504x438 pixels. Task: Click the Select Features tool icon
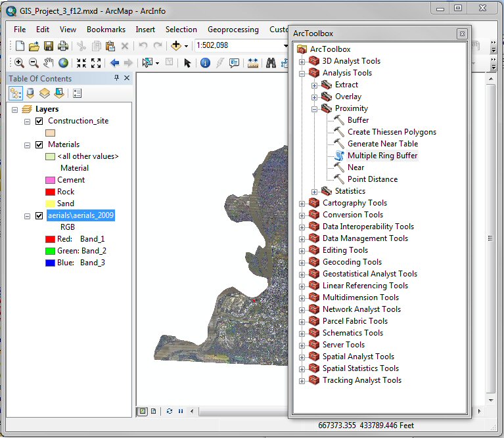(148, 62)
